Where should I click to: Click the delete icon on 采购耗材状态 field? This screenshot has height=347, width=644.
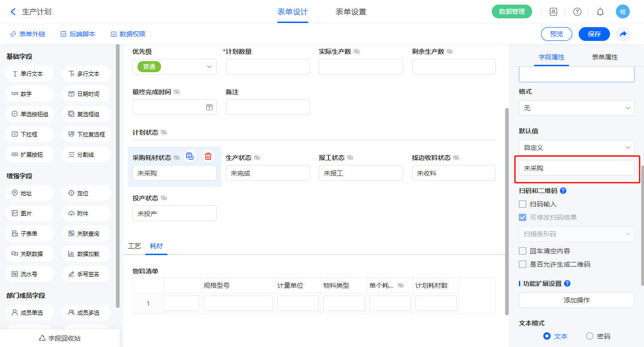coord(208,156)
